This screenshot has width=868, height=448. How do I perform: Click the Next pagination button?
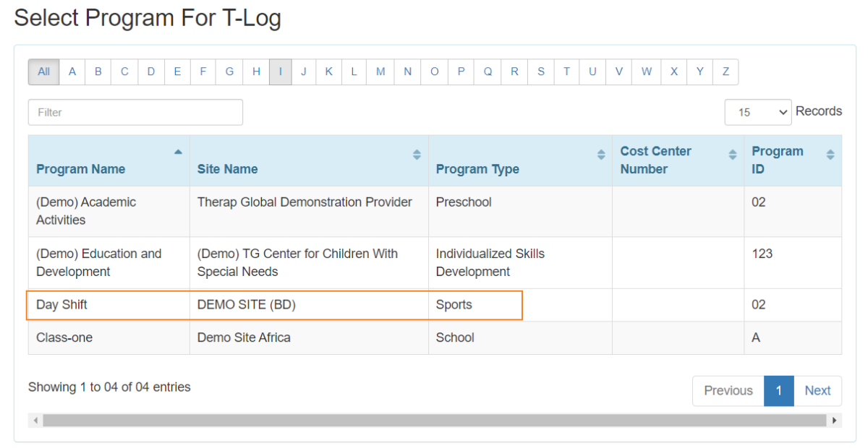tap(818, 390)
